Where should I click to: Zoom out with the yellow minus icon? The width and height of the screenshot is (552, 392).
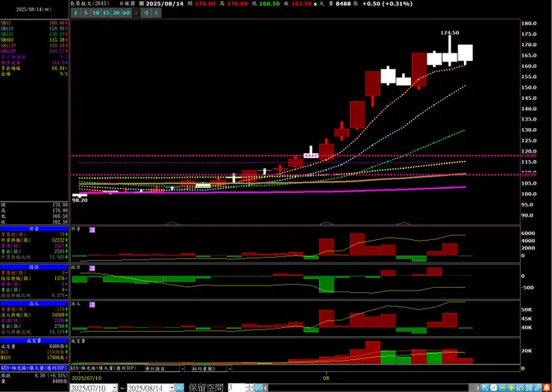502,388
